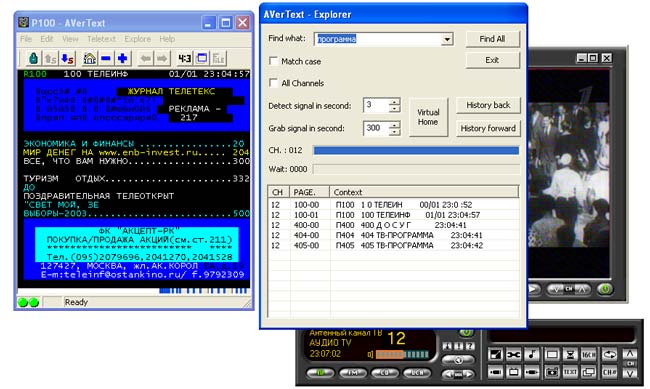The height and width of the screenshot is (389, 650).
Task: Select the CD mode pill button
Action: (385, 373)
